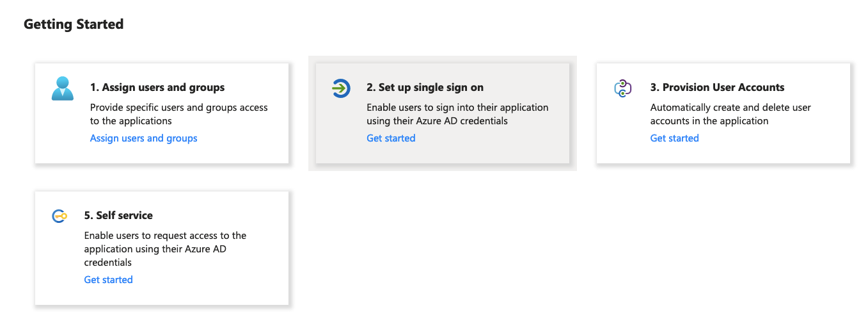
Task: Open the blue Assign users and groups link
Action: [143, 138]
